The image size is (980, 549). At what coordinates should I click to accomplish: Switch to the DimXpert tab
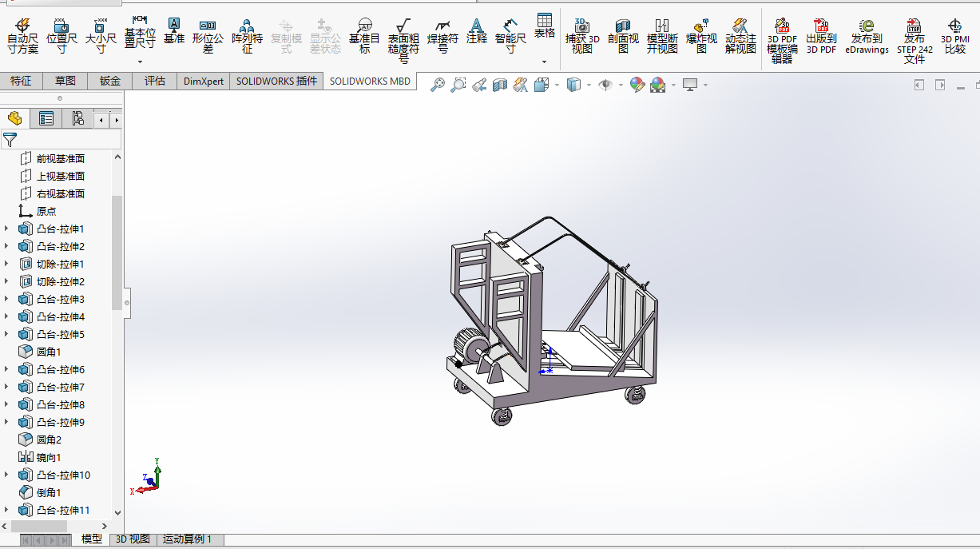(204, 81)
